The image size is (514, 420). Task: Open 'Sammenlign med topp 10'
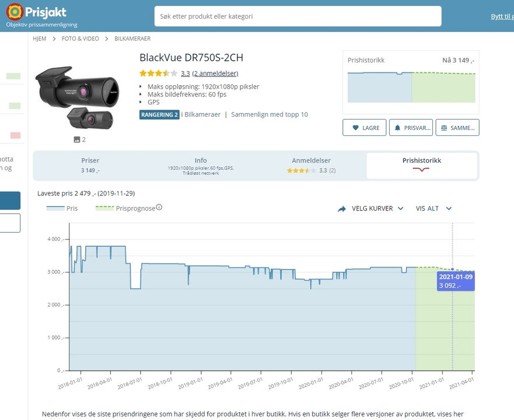tap(270, 114)
